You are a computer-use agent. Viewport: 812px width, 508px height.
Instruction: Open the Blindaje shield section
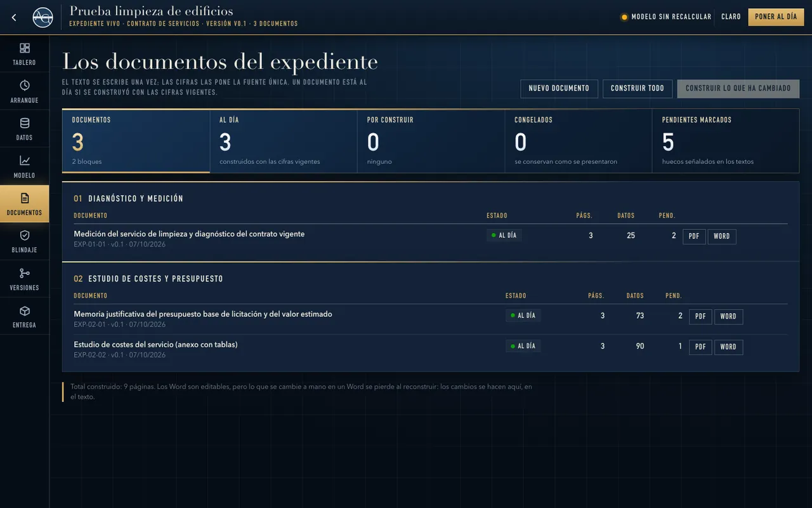click(x=24, y=241)
